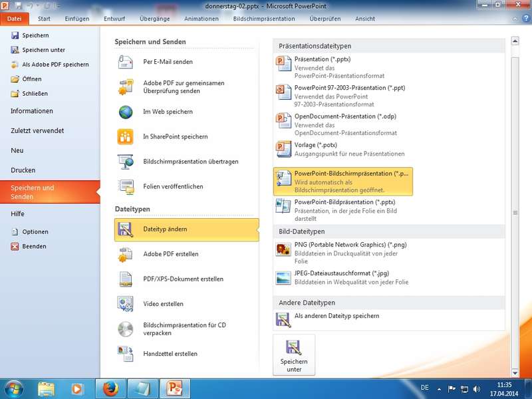Click Bildschirmpräsentation für CD verpacken disc icon

click(x=126, y=329)
